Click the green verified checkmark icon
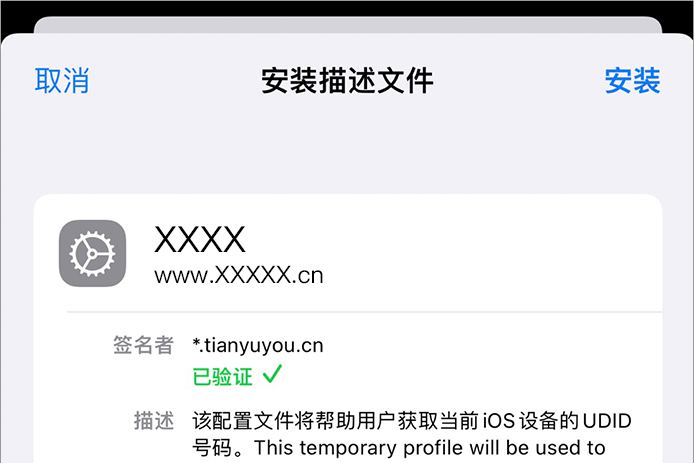The image size is (695, 463). pyautogui.click(x=272, y=374)
